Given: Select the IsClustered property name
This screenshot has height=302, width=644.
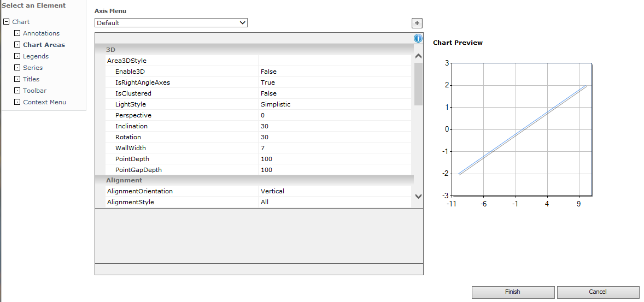Looking at the screenshot, I should coord(133,93).
